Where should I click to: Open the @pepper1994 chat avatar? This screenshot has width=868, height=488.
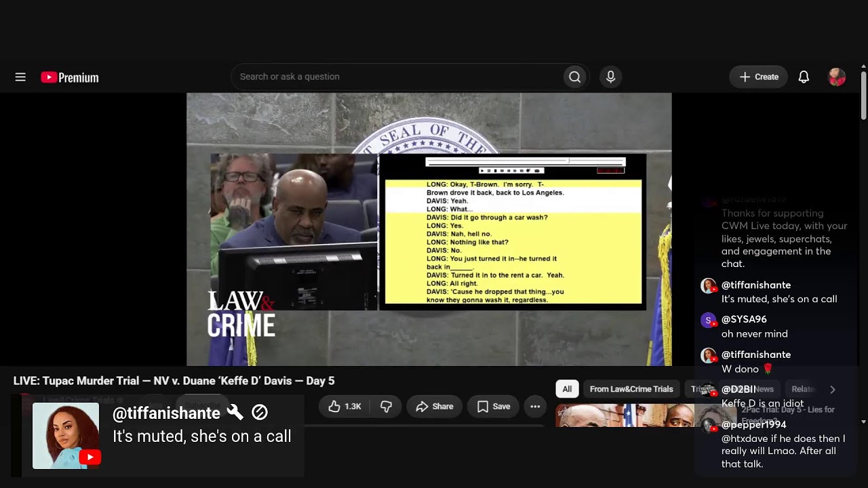(x=708, y=426)
